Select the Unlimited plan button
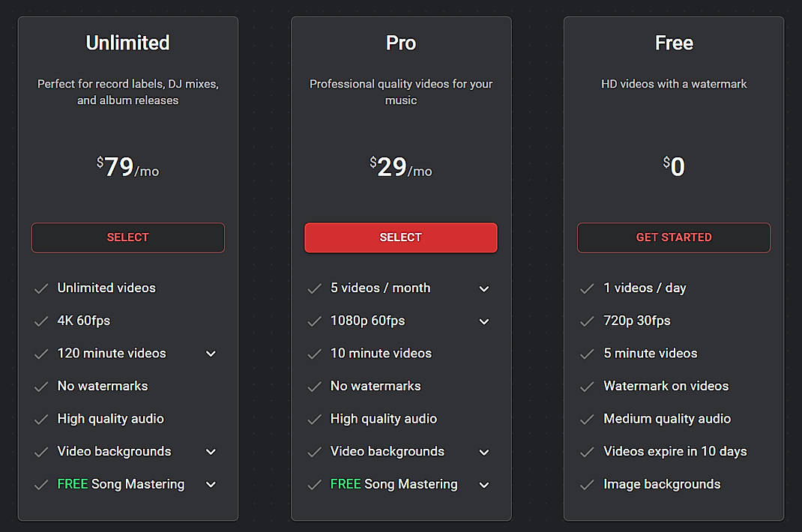This screenshot has width=802, height=532. click(128, 238)
